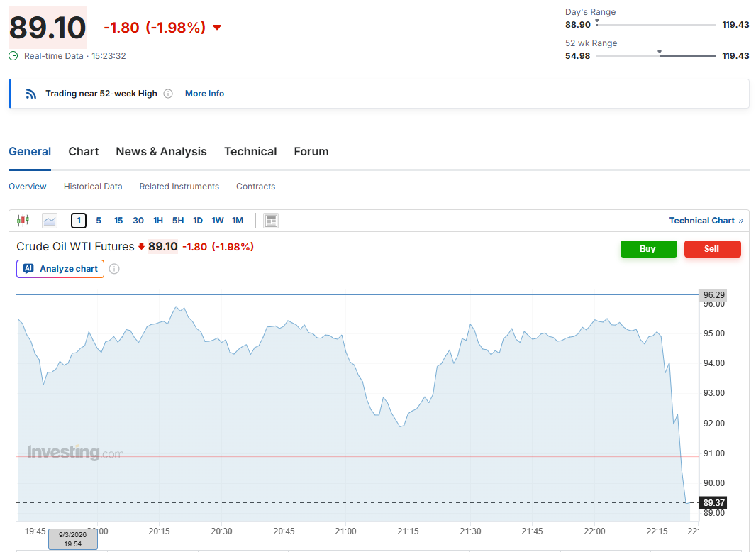Click the red down-arrow beside price change

(217, 28)
